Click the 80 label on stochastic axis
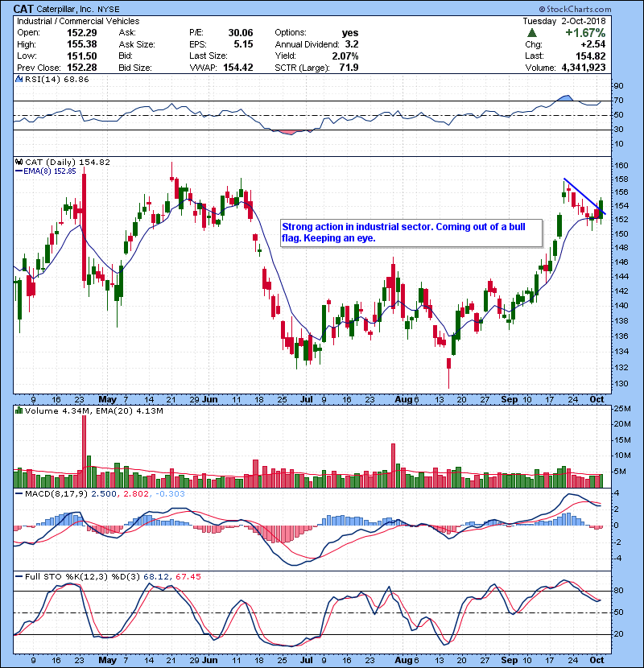 [618, 591]
